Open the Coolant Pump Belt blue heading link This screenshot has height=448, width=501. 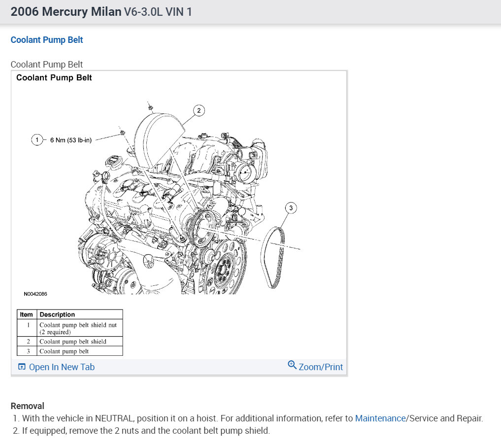pyautogui.click(x=47, y=40)
